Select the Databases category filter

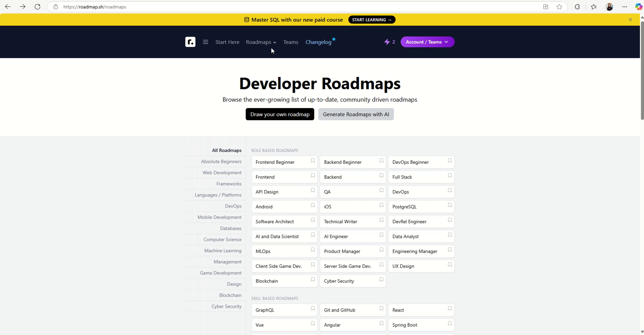(x=230, y=228)
